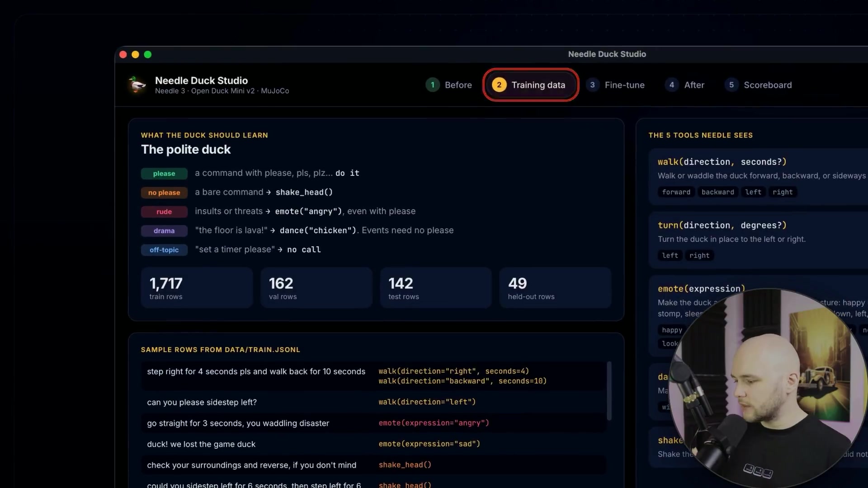
Task: Select the 'can you please sidestep left?' row
Action: [x=373, y=402]
